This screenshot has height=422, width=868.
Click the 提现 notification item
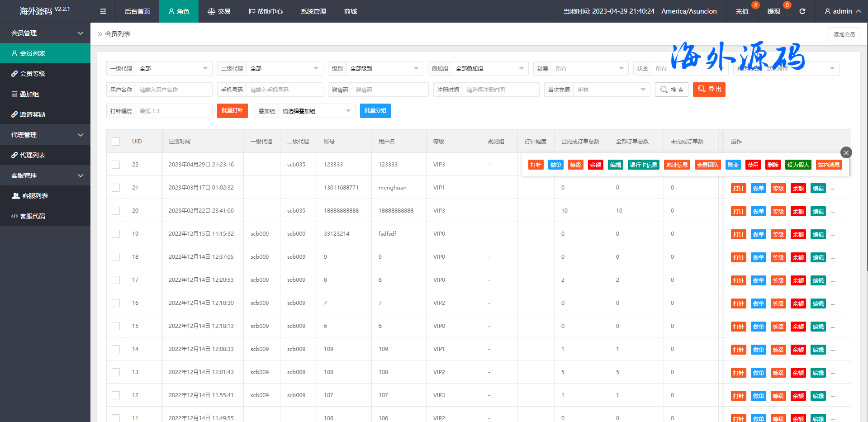coord(773,11)
